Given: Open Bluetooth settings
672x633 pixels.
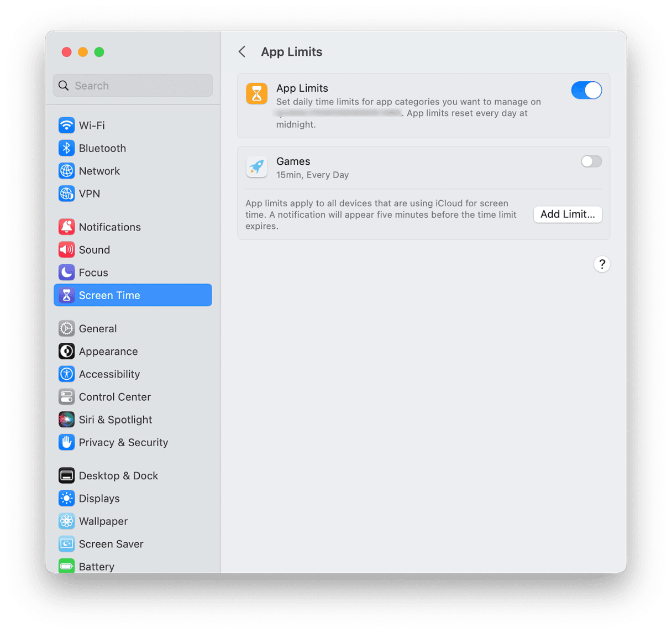Looking at the screenshot, I should (x=133, y=148).
